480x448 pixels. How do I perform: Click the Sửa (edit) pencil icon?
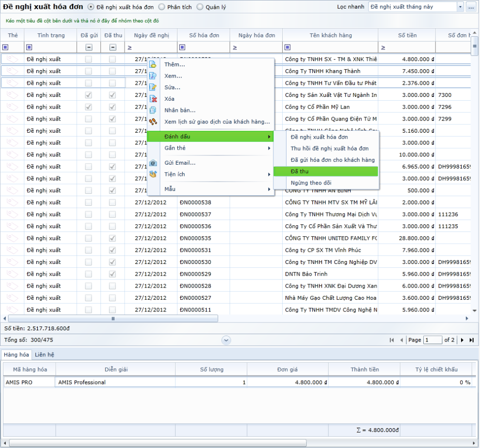153,87
